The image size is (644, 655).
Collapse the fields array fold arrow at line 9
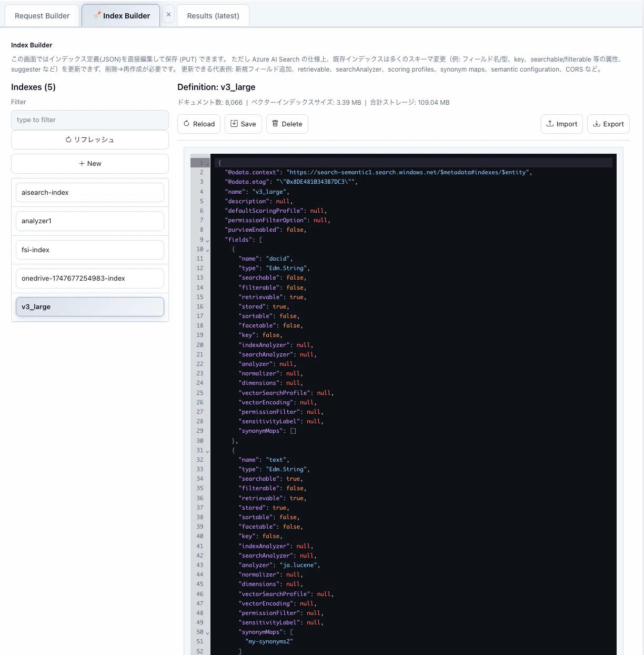(207, 240)
